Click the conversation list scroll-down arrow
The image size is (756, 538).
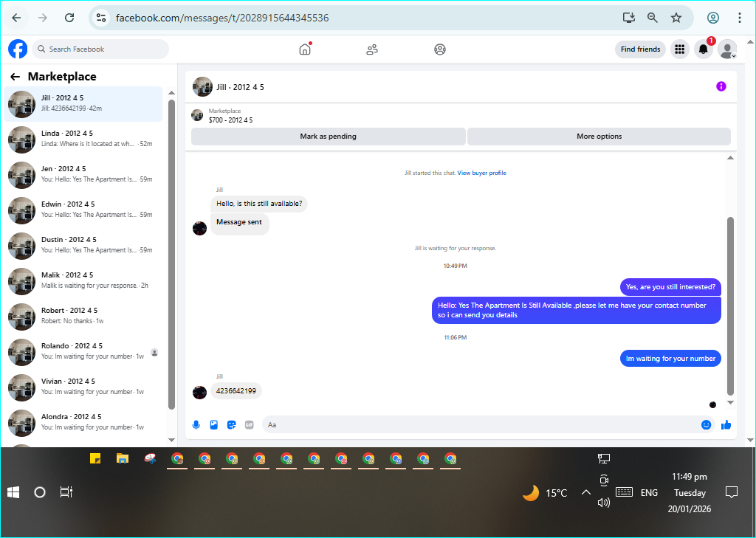pyautogui.click(x=171, y=440)
